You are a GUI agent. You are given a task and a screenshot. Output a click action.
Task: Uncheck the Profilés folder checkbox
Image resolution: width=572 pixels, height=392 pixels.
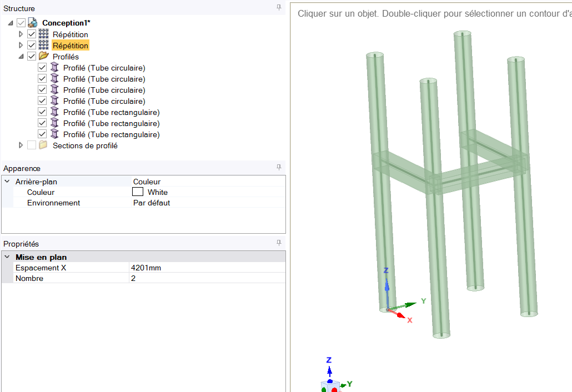pyautogui.click(x=32, y=56)
